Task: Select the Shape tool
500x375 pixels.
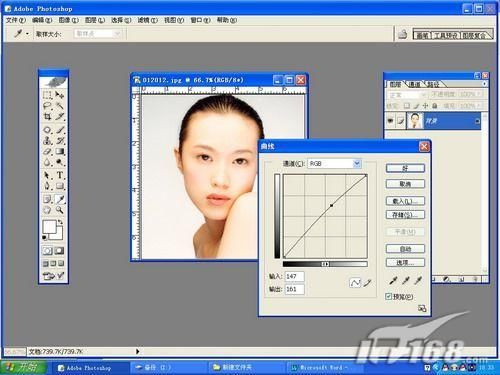Action: click(x=60, y=186)
